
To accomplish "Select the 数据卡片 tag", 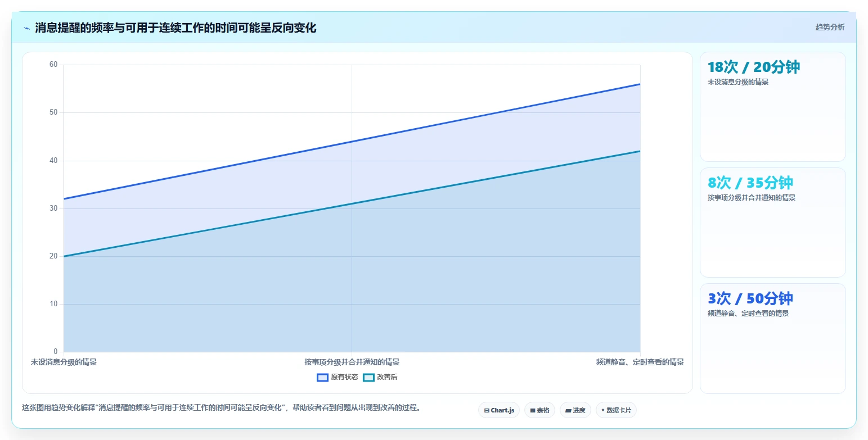I will (x=616, y=410).
